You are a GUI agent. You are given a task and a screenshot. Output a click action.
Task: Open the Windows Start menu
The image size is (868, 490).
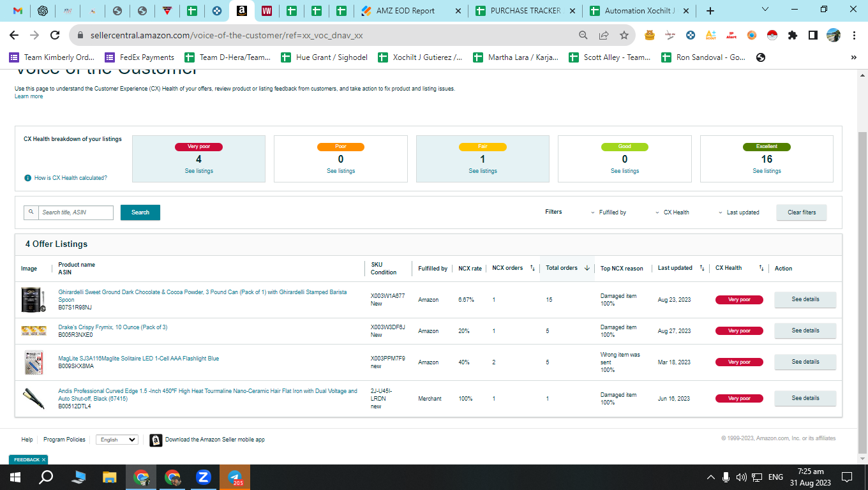pyautogui.click(x=15, y=477)
